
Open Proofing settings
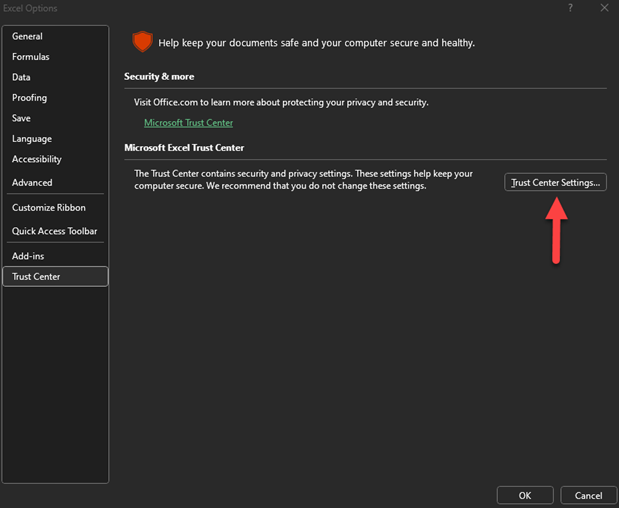29,98
